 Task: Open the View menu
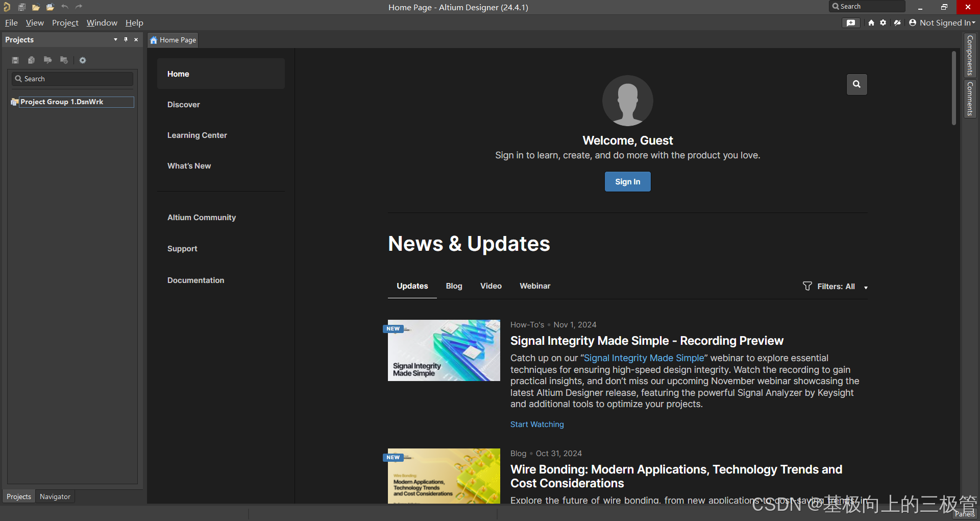(x=35, y=22)
